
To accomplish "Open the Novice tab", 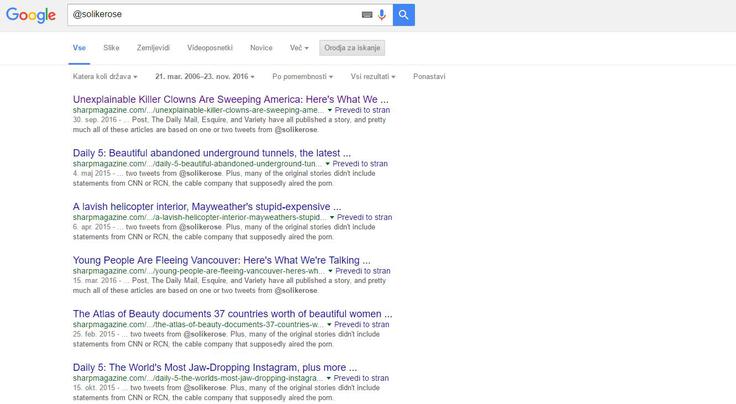I will click(x=261, y=48).
